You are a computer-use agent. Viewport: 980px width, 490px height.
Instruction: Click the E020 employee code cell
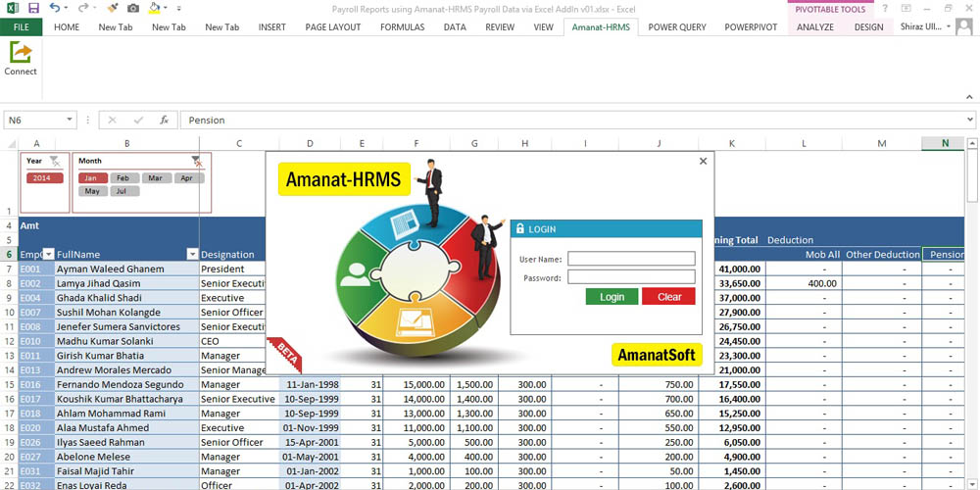click(x=37, y=427)
